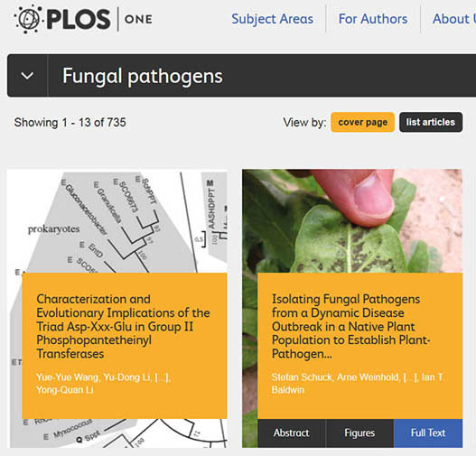476x456 pixels.
Task: Open the Figures tab of Schuck article
Action: 359,433
